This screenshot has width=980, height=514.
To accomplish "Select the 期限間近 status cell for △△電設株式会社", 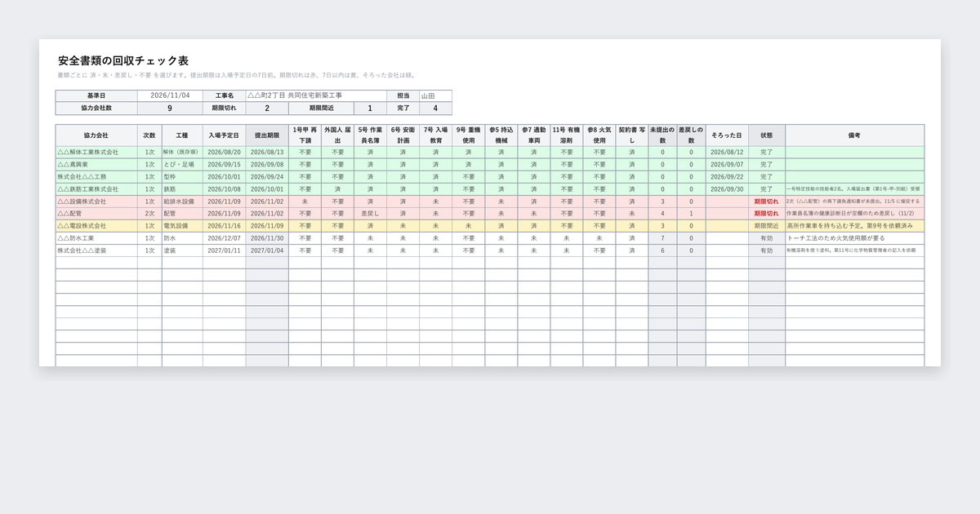I will click(x=767, y=225).
